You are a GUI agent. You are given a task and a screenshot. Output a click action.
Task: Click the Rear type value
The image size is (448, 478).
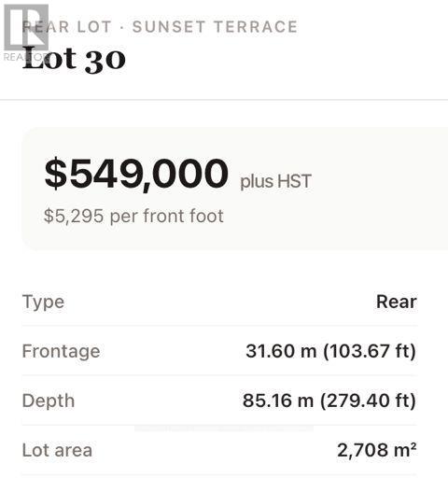point(397,302)
